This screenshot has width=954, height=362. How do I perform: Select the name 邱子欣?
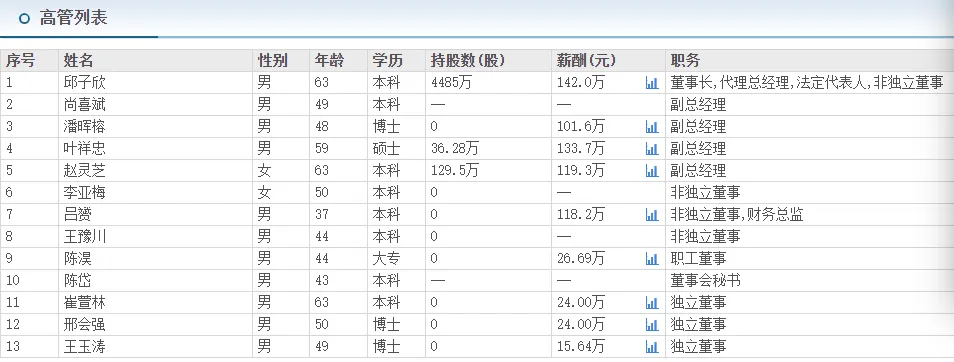point(85,83)
